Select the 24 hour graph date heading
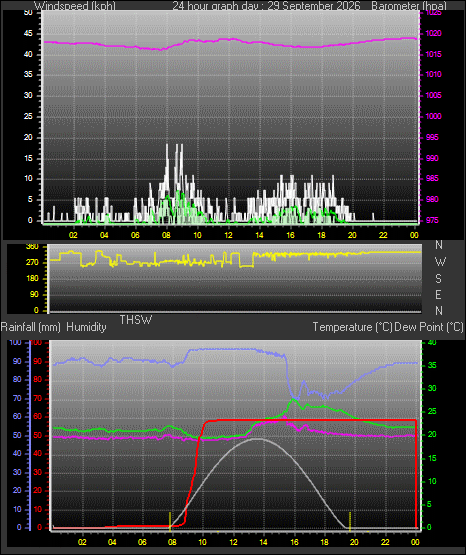This screenshot has height=555, width=466. coord(266,5)
